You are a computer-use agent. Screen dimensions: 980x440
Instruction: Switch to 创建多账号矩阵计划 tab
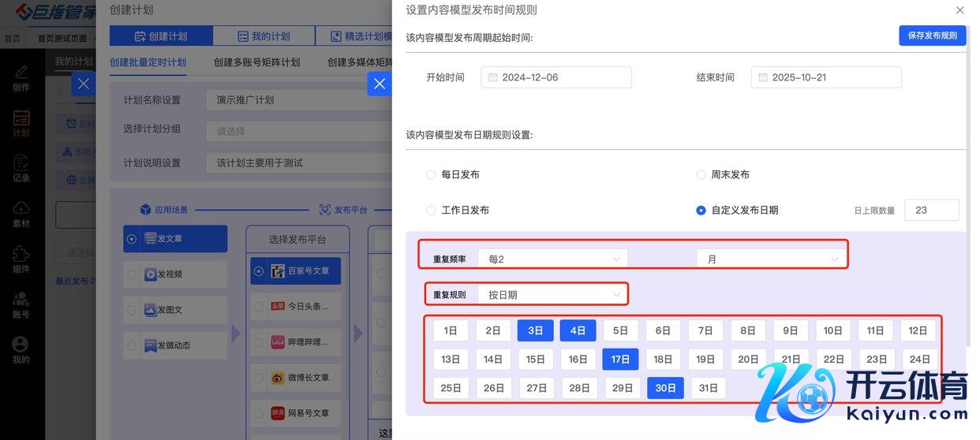[x=256, y=62]
